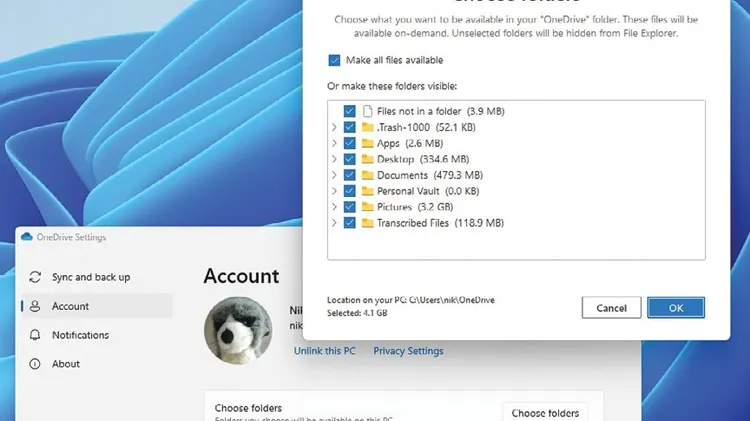This screenshot has height=421, width=750.
Task: Expand the Transcribed Files folder tree
Action: point(334,223)
